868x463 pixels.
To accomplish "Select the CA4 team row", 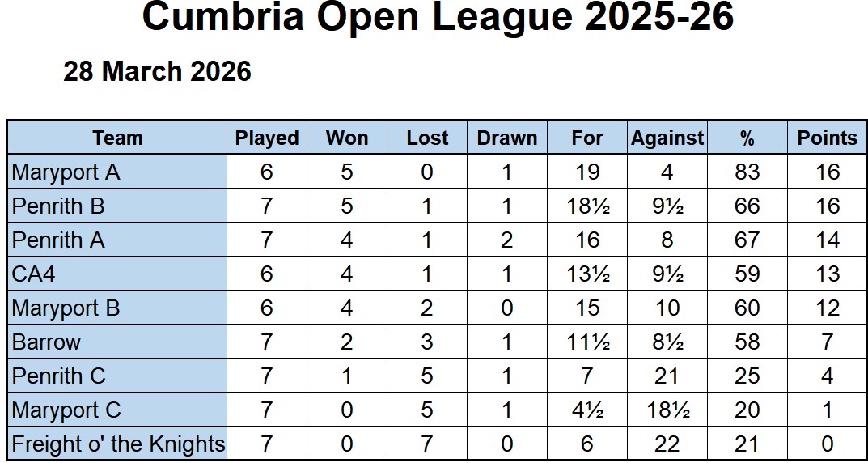I will tap(438, 274).
